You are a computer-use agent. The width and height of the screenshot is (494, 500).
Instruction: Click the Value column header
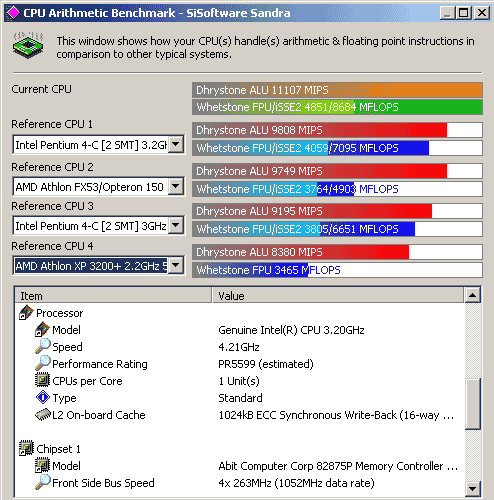pyautogui.click(x=338, y=295)
